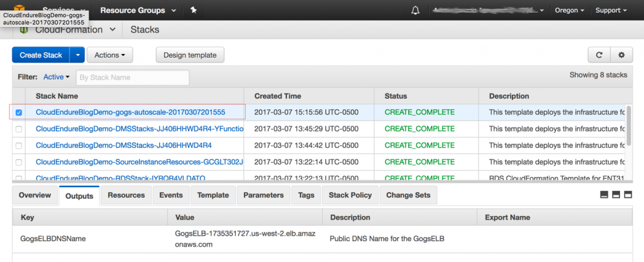Open the SourceInstanceResources-GCGLT302J stack link
The image size is (644, 262).
pyautogui.click(x=140, y=162)
